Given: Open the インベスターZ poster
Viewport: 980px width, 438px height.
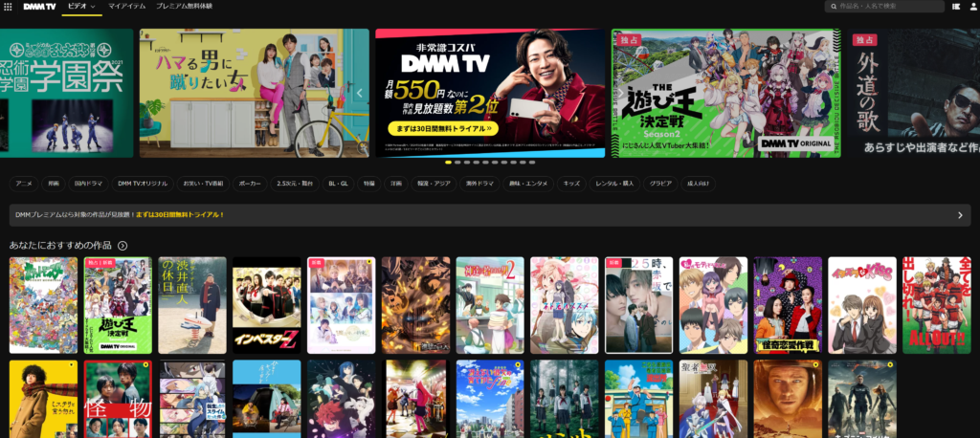Looking at the screenshot, I should pyautogui.click(x=266, y=305).
